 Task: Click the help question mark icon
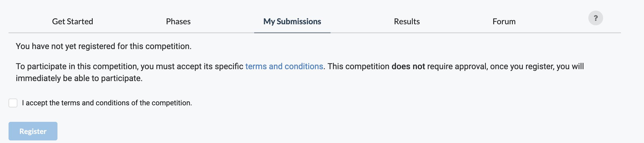[596, 18]
